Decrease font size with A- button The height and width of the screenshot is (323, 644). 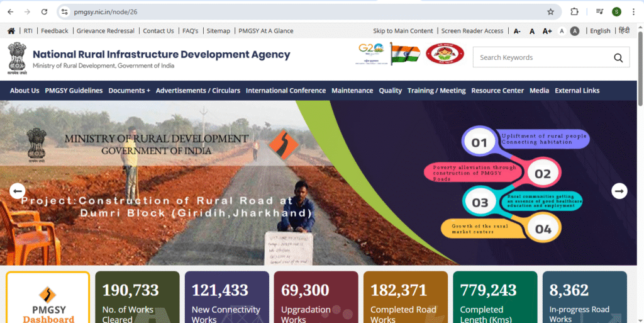click(x=517, y=31)
